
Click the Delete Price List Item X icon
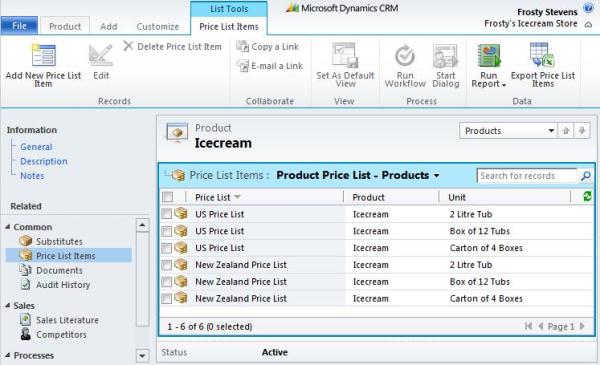tap(128, 46)
